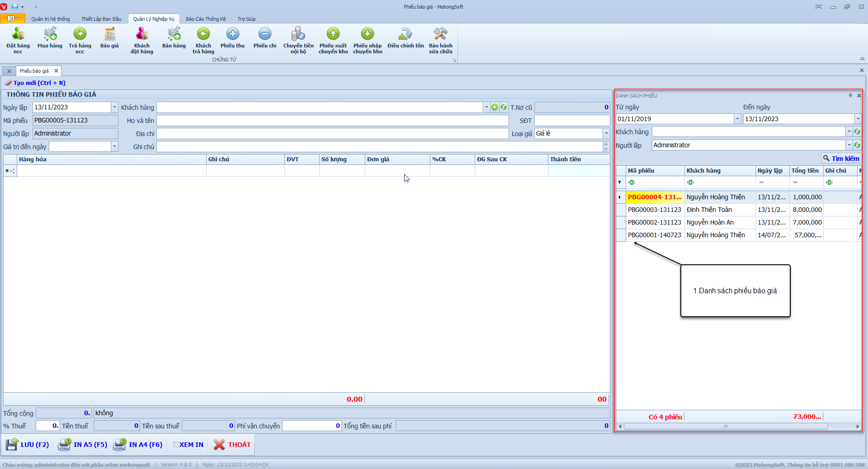Click the Phiếu thu plus icon

tap(232, 34)
